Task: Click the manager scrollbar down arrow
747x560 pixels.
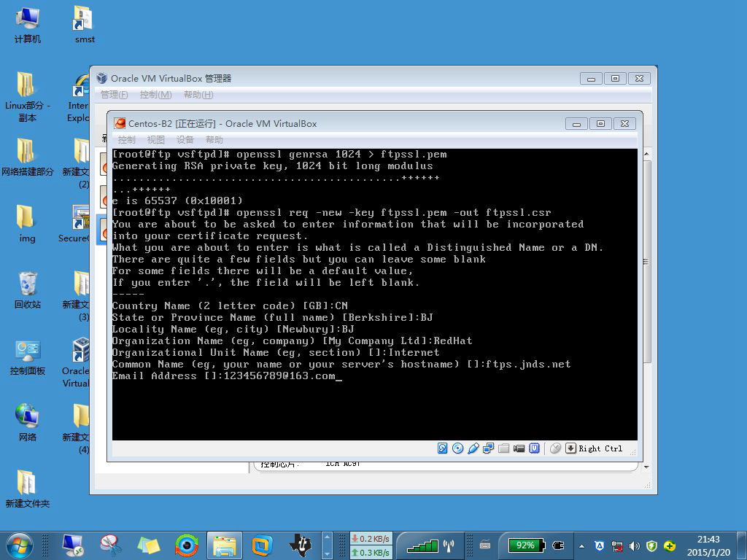Action: (x=646, y=467)
